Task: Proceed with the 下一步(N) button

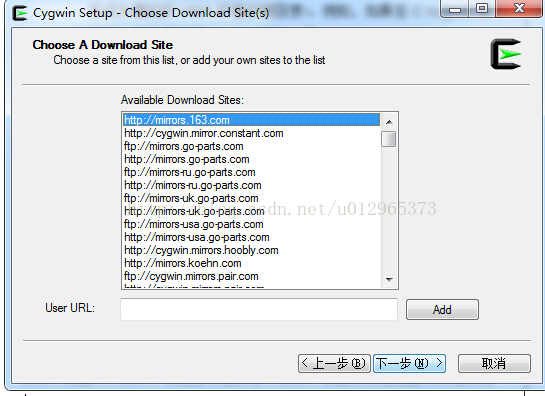Action: (x=409, y=363)
